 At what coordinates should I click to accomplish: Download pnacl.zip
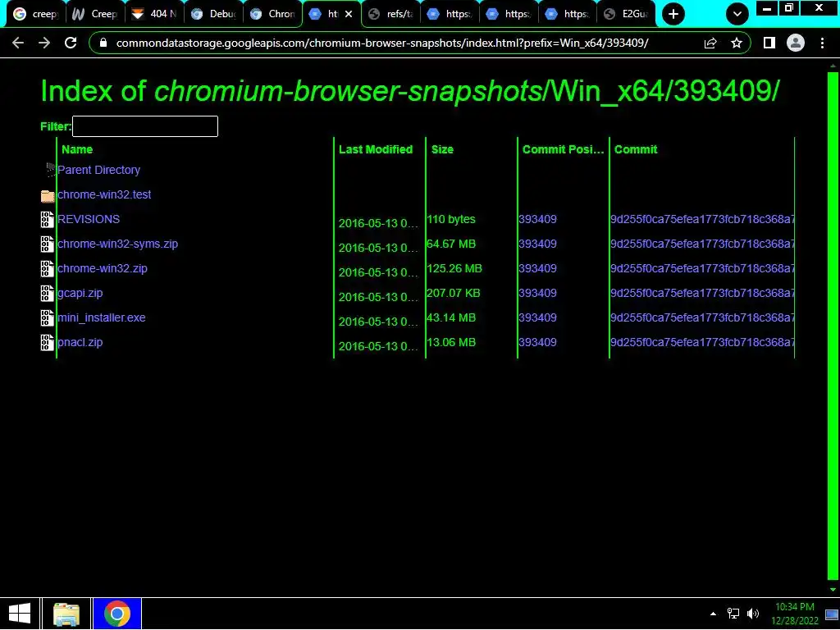click(x=80, y=342)
